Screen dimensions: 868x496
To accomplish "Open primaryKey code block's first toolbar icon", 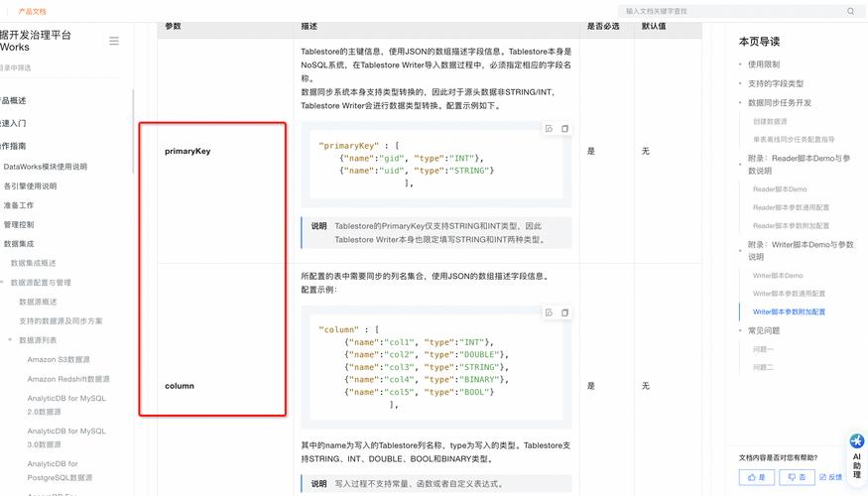I will pos(549,128).
